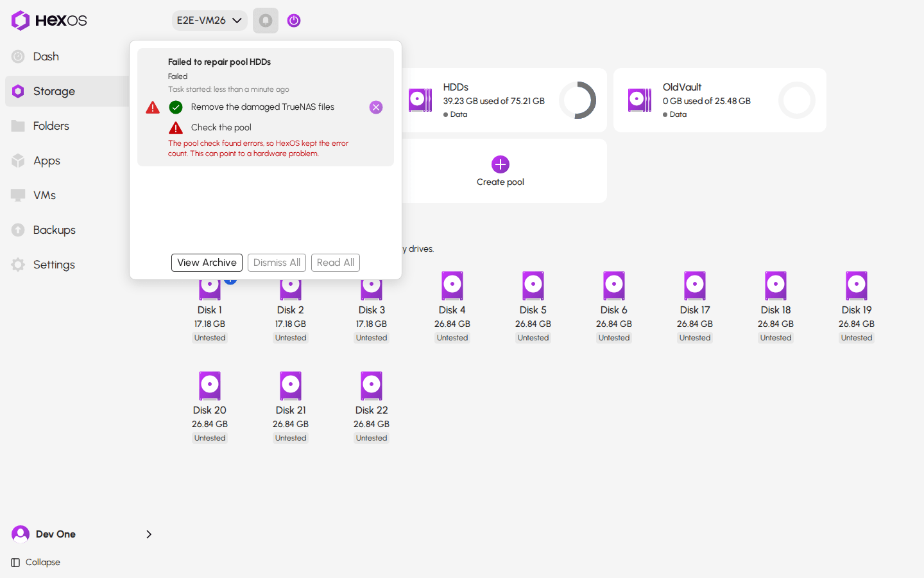Select Disk 18 drive icon
Viewport: 924px width, 578px height.
776,286
